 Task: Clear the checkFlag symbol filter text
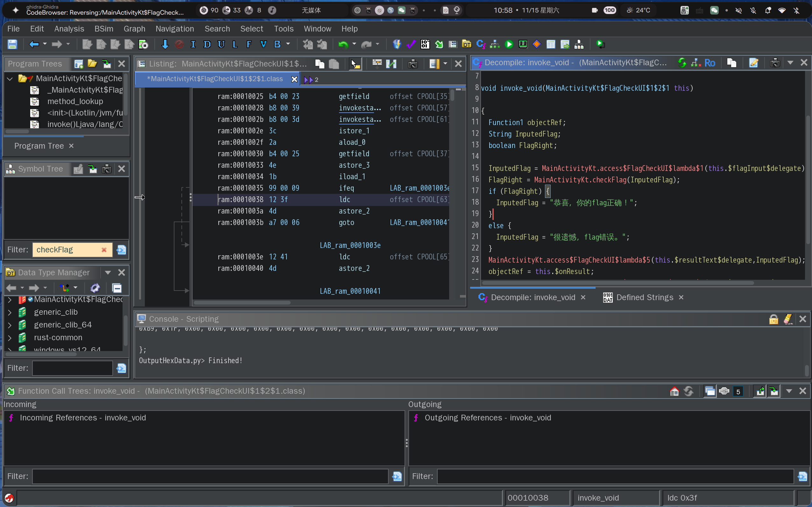tap(104, 250)
